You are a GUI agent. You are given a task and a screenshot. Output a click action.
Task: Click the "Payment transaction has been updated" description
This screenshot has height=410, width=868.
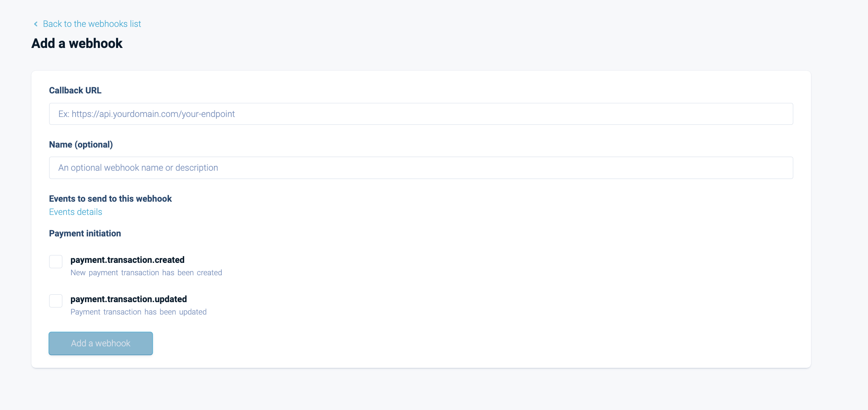(x=139, y=312)
